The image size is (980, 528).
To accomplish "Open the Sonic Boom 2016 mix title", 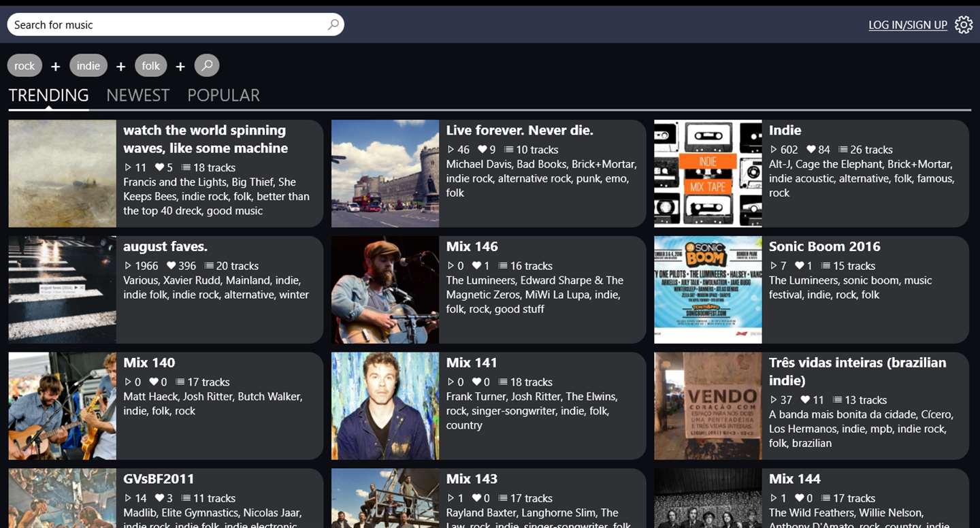I will click(x=824, y=246).
